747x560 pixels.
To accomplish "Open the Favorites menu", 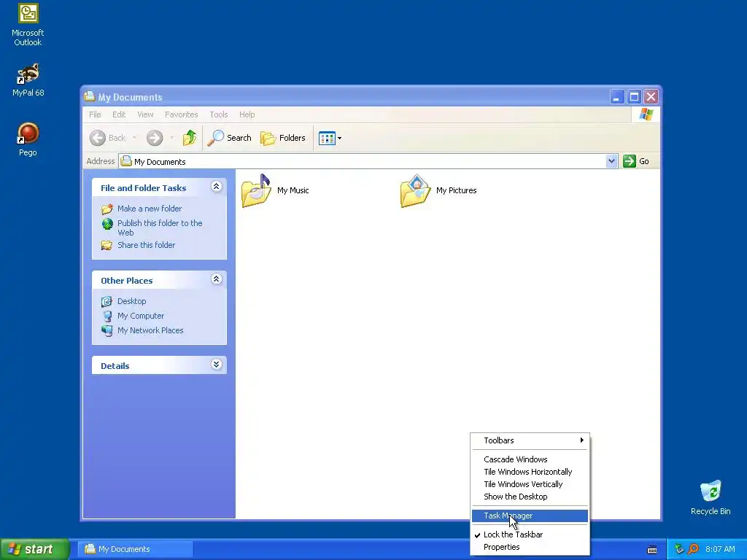I will click(x=181, y=114).
